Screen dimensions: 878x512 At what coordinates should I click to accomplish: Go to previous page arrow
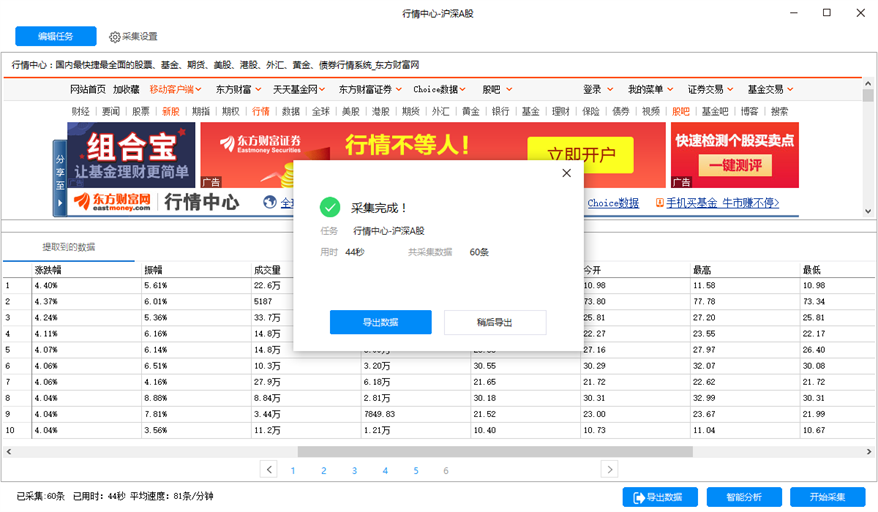269,469
